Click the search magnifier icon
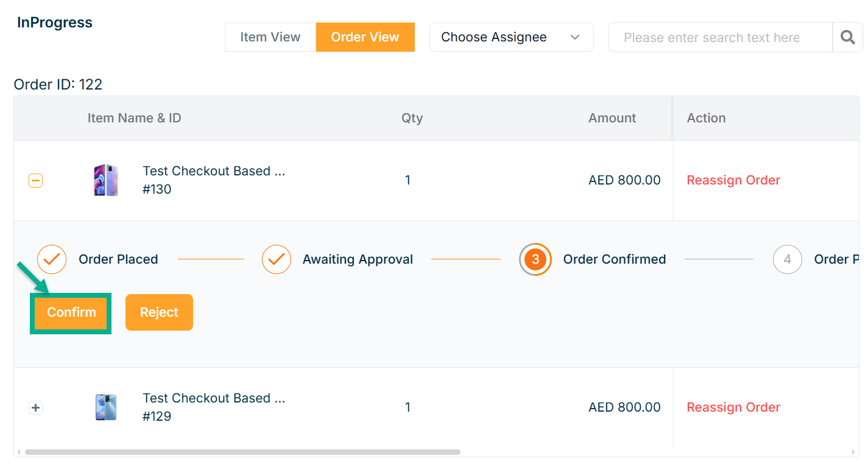This screenshot has height=464, width=868. (x=847, y=37)
